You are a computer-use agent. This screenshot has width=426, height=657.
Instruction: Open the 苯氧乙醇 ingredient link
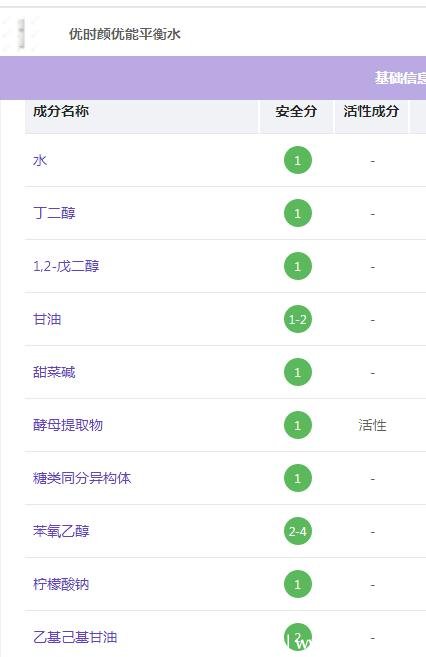(x=61, y=531)
